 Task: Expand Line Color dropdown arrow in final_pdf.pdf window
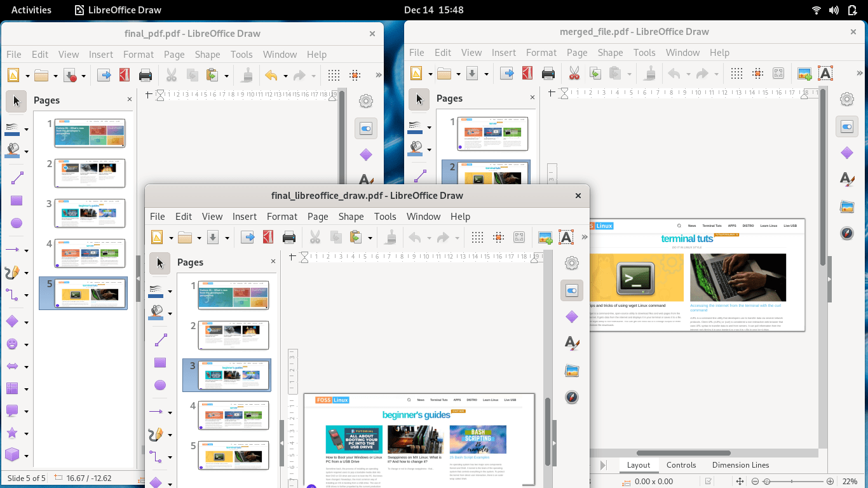tap(27, 130)
